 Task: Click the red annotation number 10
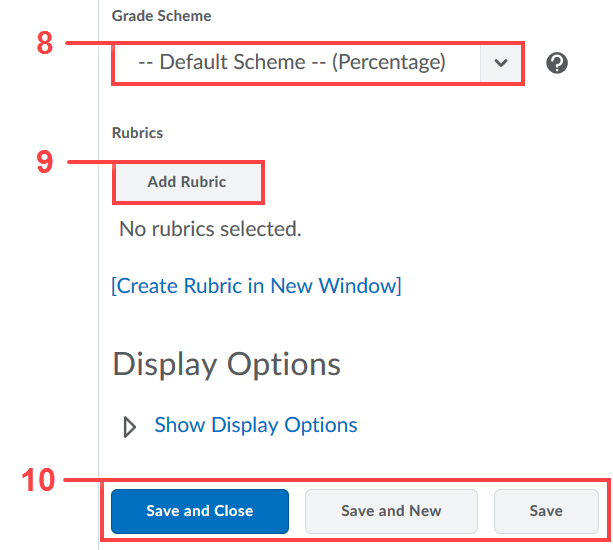pyautogui.click(x=38, y=480)
